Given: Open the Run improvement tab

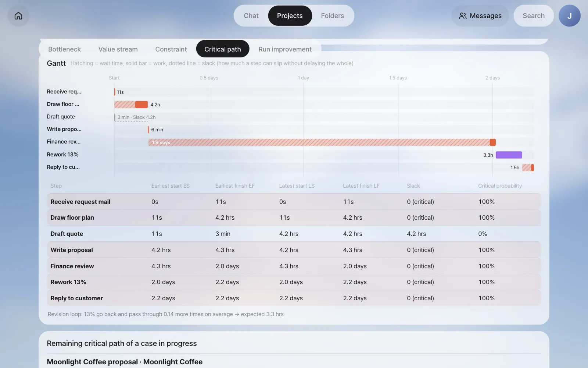Looking at the screenshot, I should (285, 49).
